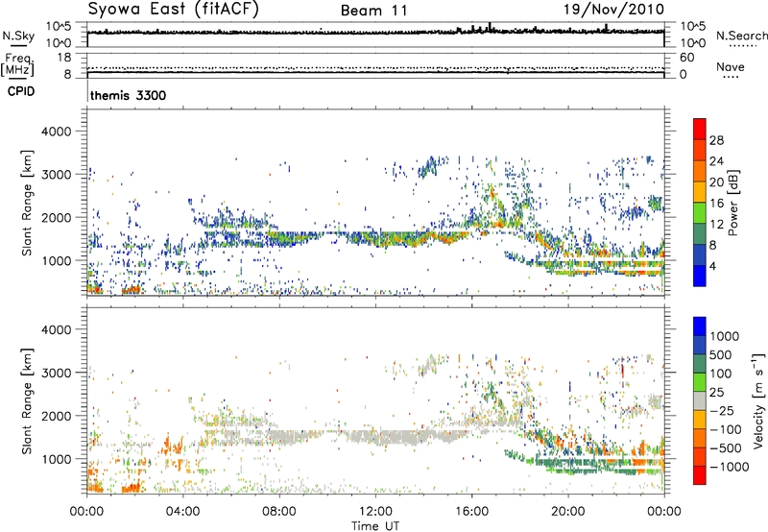Screen dimensions: 768x532
Task: Click the "Velocity [m s⁻¹]" colorbar title
Action: (x=758, y=400)
